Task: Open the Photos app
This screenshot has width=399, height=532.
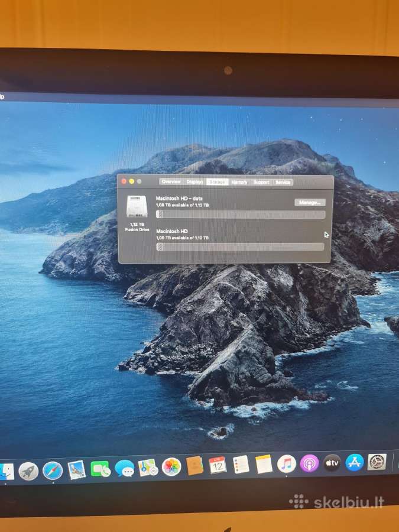Action: [x=171, y=467]
